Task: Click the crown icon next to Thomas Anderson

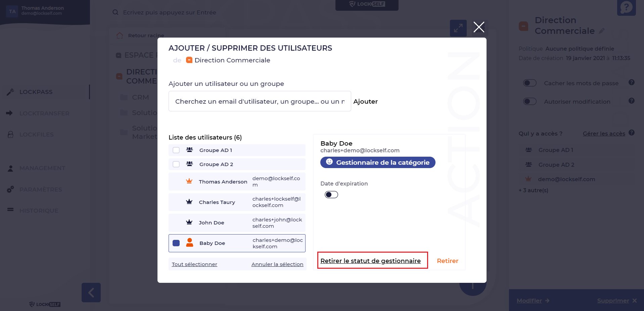Action: coord(189,182)
